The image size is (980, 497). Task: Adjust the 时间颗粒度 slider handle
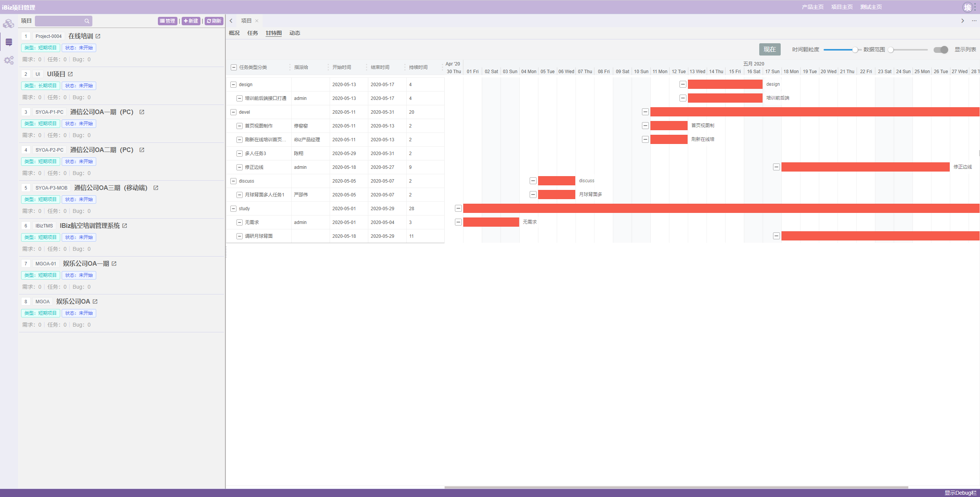pos(855,50)
